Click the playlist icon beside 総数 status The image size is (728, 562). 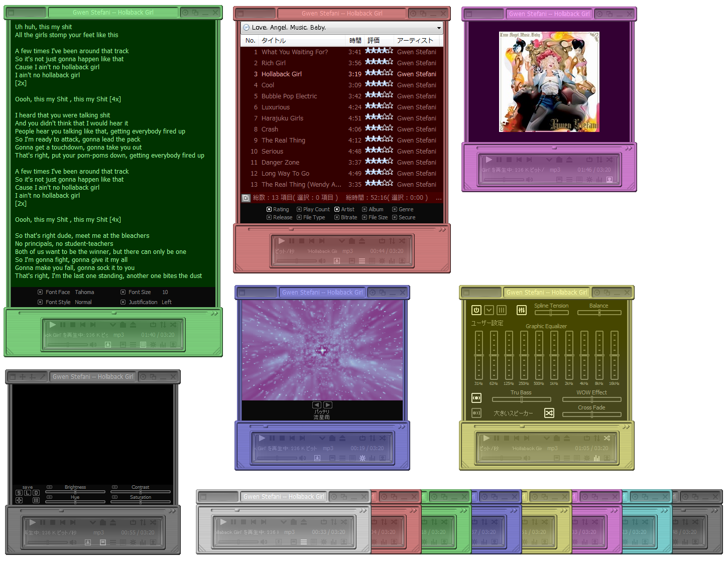(x=246, y=198)
